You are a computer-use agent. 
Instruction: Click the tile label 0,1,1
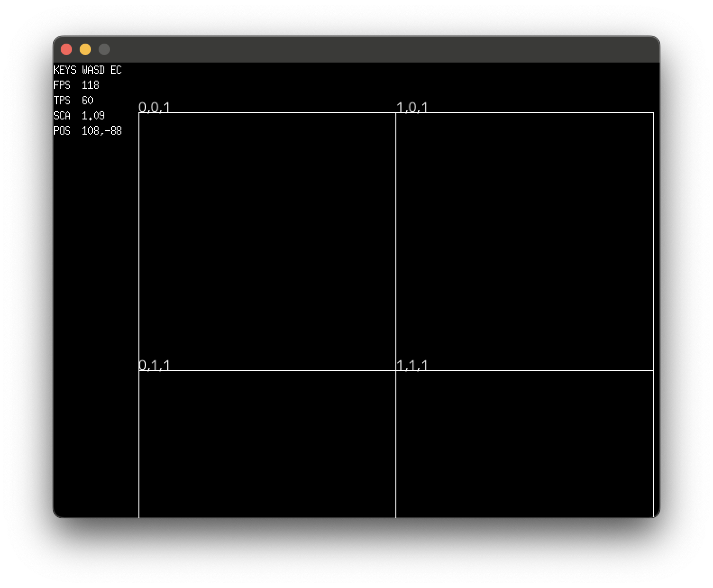pos(154,365)
